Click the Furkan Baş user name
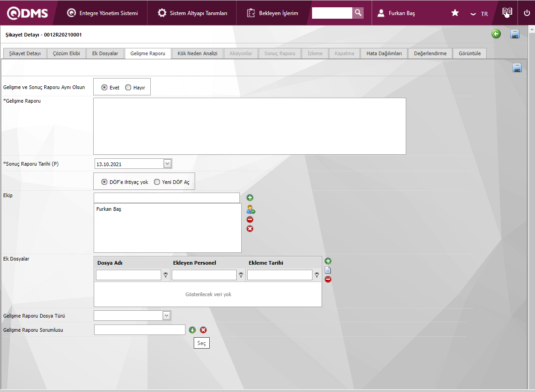 402,13
